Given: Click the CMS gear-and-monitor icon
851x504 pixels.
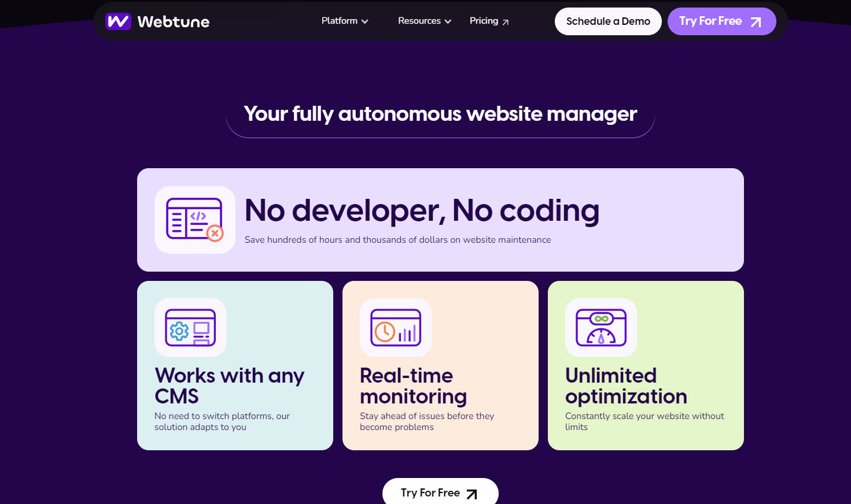Looking at the screenshot, I should pyautogui.click(x=190, y=327).
